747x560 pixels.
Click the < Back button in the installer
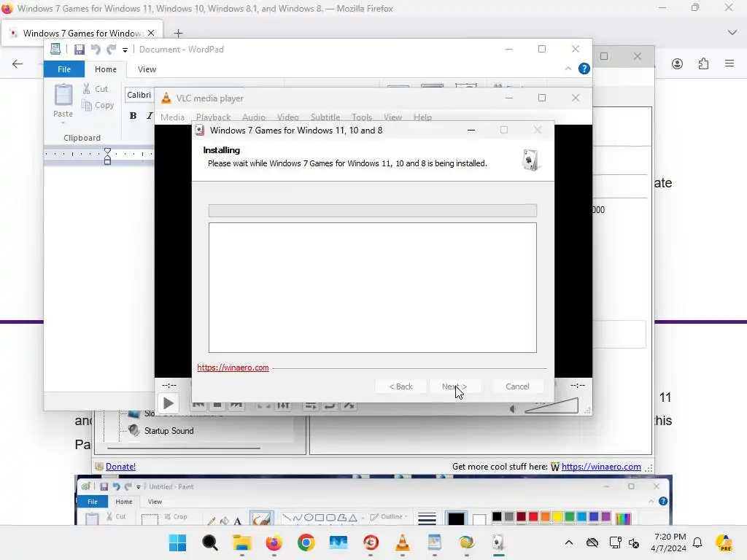coord(400,386)
